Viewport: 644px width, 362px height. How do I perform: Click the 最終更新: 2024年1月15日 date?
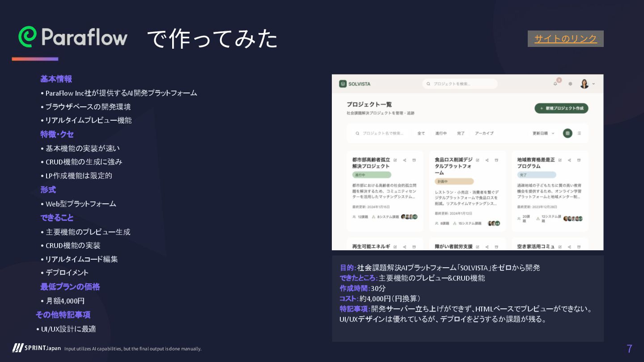tap(371, 207)
